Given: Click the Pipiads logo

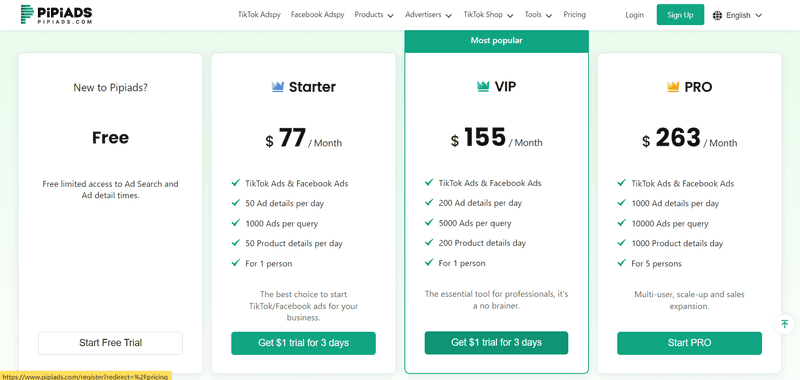Looking at the screenshot, I should [x=57, y=15].
